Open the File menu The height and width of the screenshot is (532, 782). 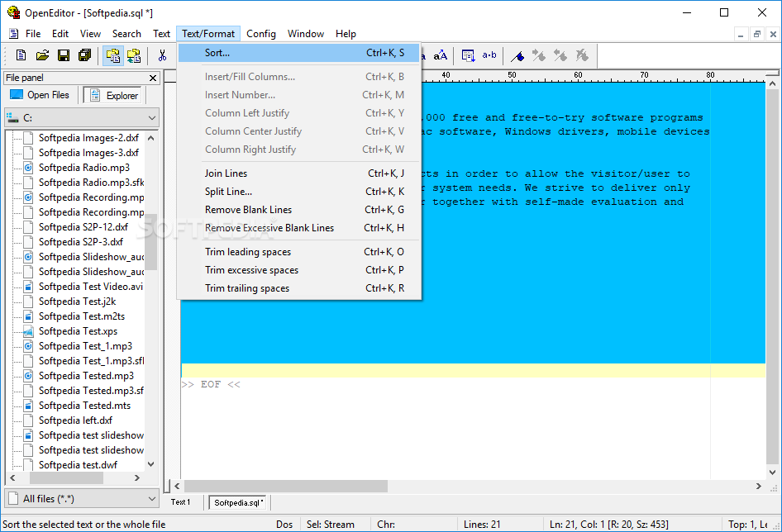[x=33, y=34]
